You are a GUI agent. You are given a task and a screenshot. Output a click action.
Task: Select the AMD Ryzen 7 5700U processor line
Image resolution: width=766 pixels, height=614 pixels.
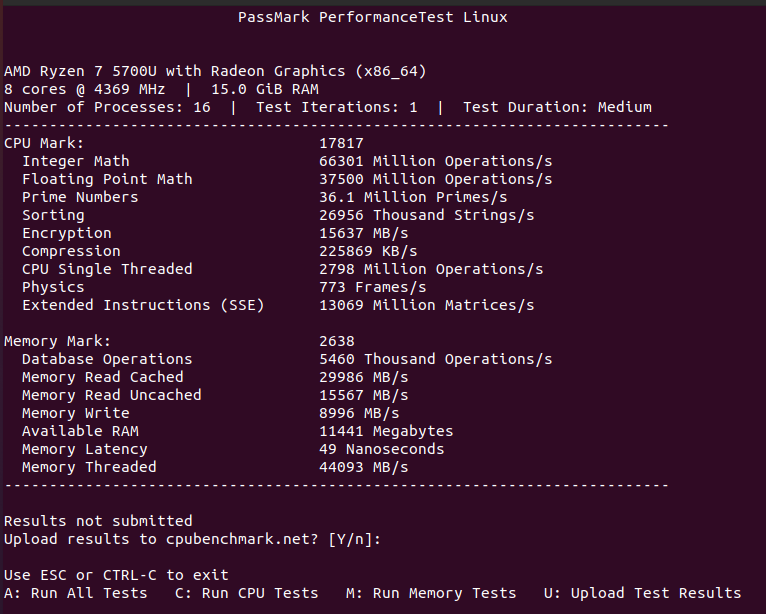(215, 71)
